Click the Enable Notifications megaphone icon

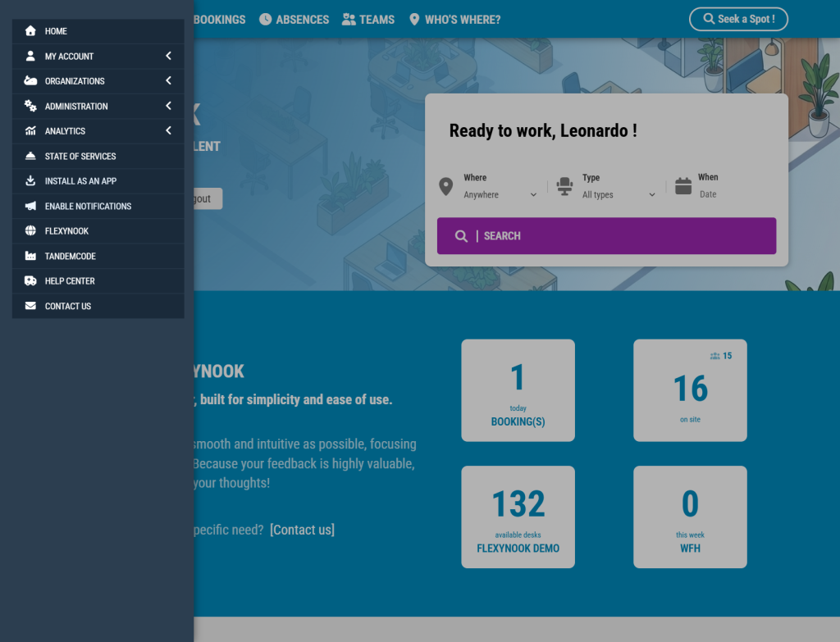pyautogui.click(x=30, y=206)
